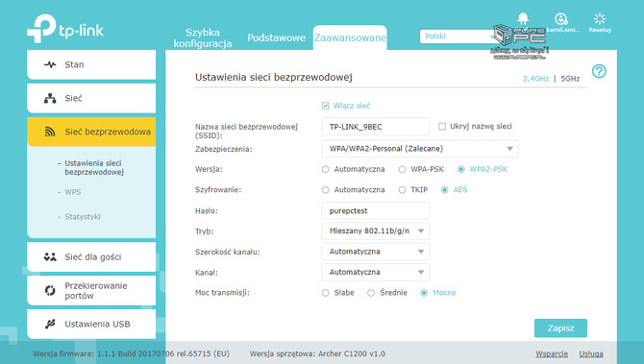Image resolution: width=644 pixels, height=364 pixels.
Task: Click Archer C1200 hardware version text
Action: click(317, 353)
